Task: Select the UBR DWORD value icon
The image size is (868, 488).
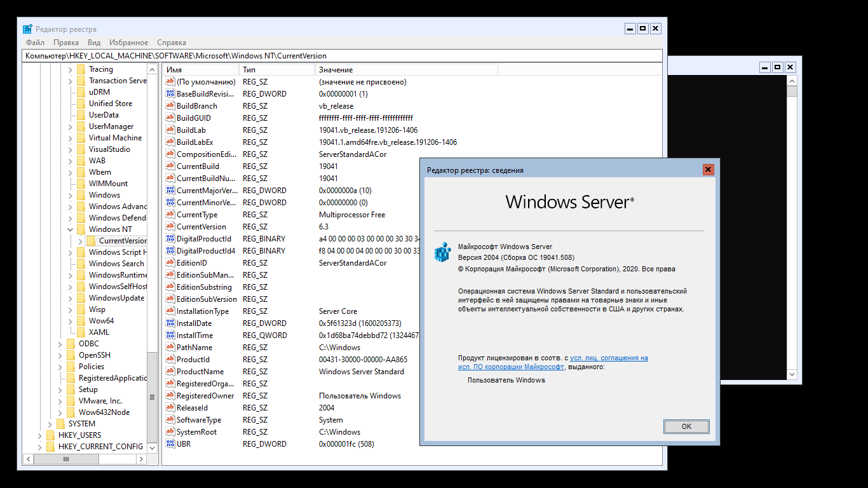Action: coord(170,444)
